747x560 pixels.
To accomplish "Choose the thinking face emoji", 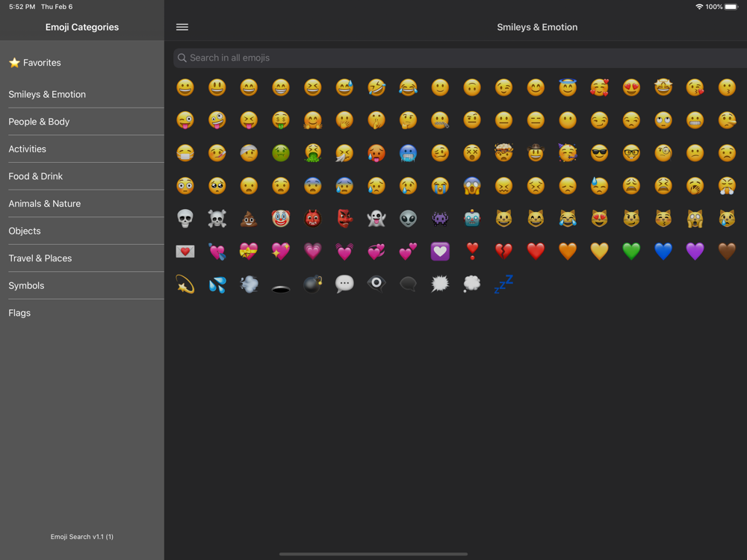I will 409,120.
